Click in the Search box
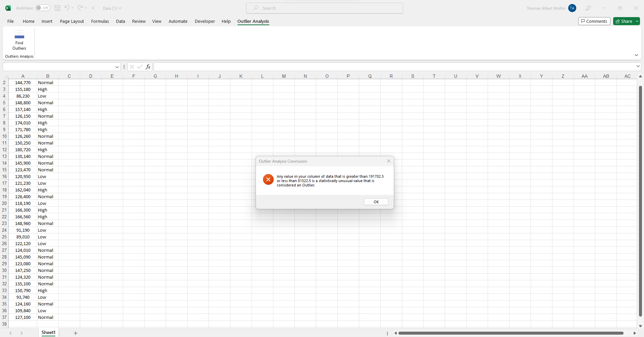 (325, 8)
